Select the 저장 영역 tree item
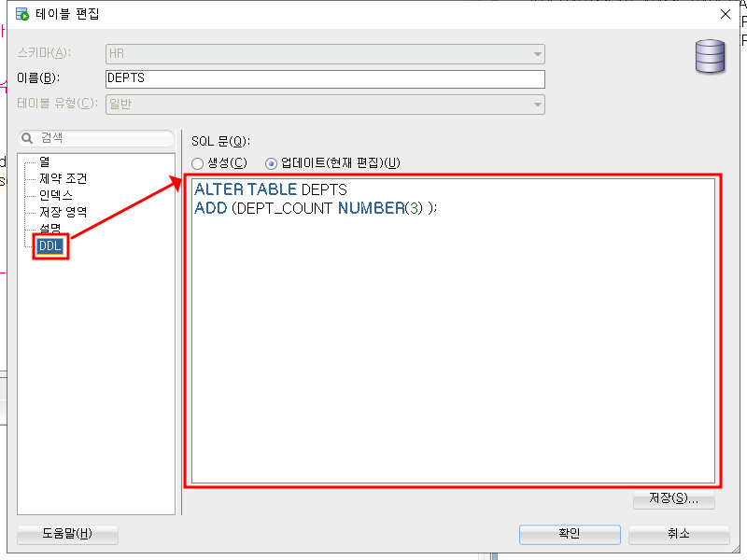Image resolution: width=747 pixels, height=560 pixels. (x=63, y=212)
